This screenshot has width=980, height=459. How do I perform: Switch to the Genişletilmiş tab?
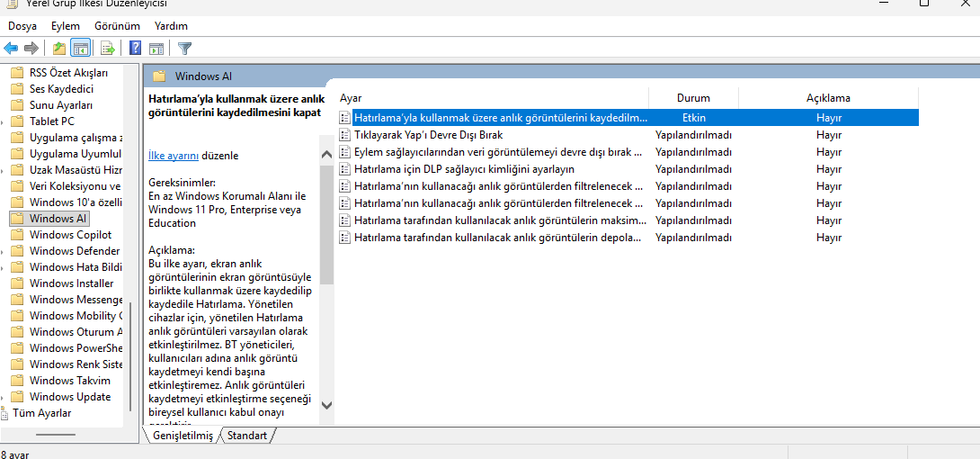coord(183,436)
